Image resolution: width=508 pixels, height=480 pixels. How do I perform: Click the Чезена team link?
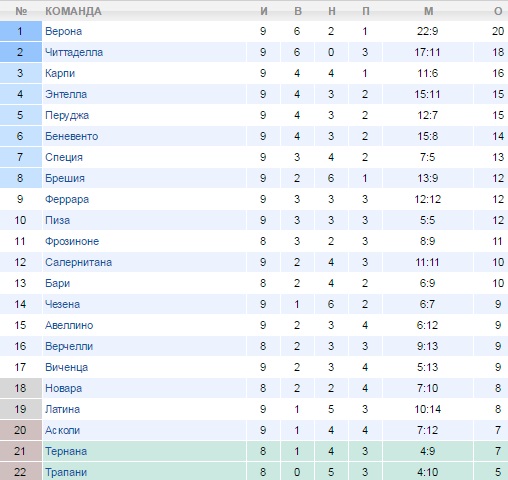pos(63,304)
